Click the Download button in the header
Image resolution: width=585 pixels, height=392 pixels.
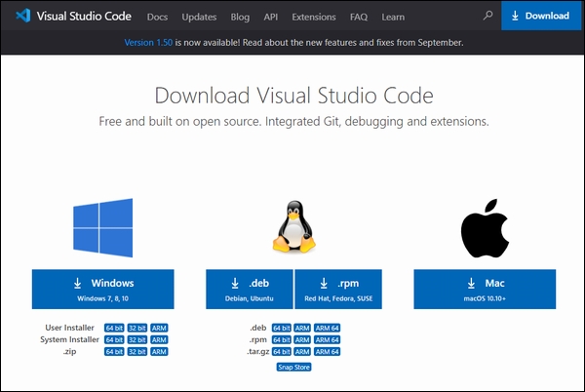[541, 16]
